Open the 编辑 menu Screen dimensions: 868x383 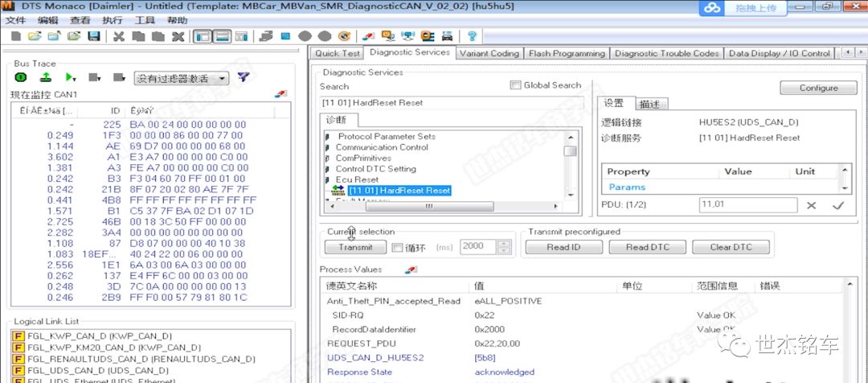point(47,20)
